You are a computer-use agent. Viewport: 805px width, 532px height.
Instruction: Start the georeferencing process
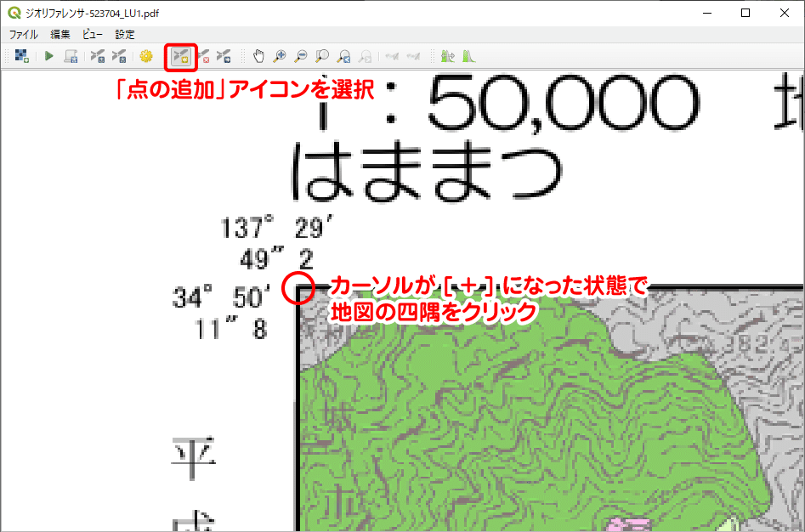coord(48,56)
